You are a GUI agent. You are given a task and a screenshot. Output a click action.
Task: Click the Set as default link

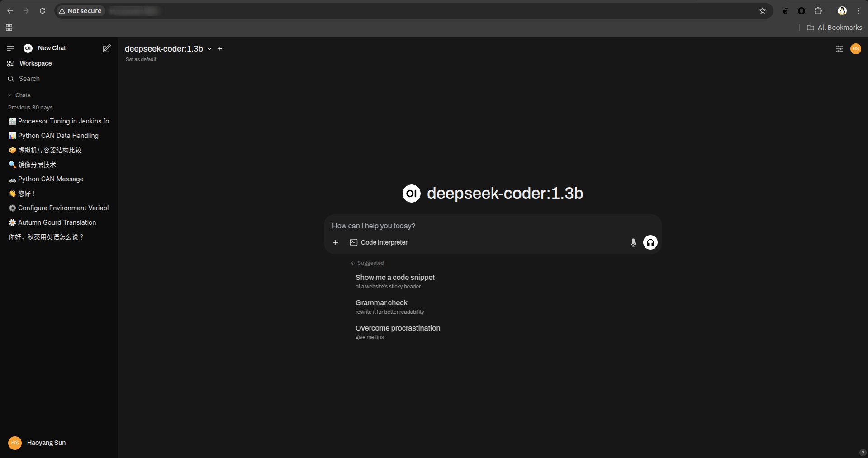pos(141,59)
